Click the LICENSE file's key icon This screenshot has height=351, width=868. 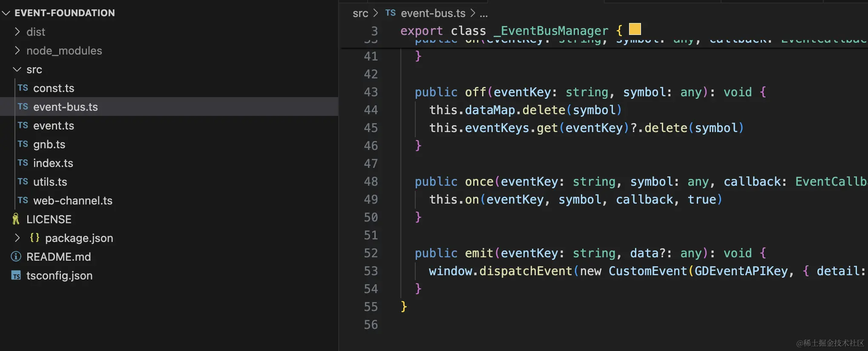coord(16,219)
